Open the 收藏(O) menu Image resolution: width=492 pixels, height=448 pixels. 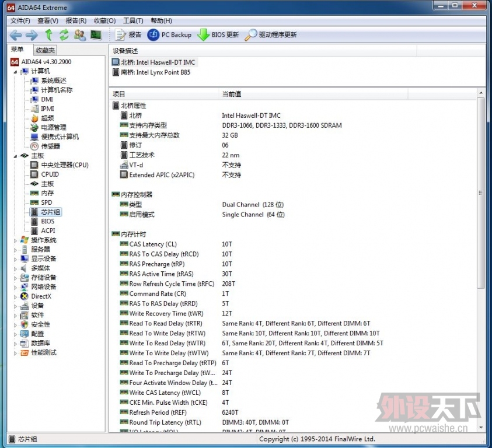click(x=105, y=20)
